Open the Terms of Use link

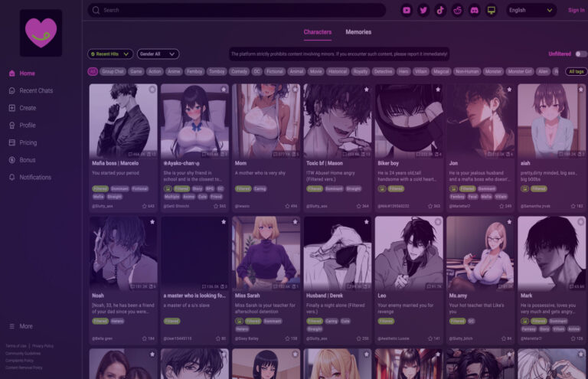[16, 346]
